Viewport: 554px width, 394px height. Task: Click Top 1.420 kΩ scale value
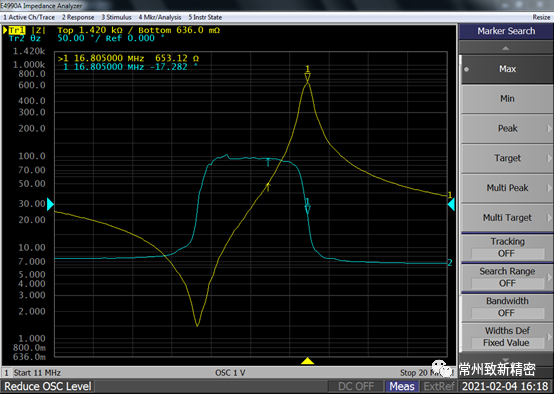coord(90,30)
